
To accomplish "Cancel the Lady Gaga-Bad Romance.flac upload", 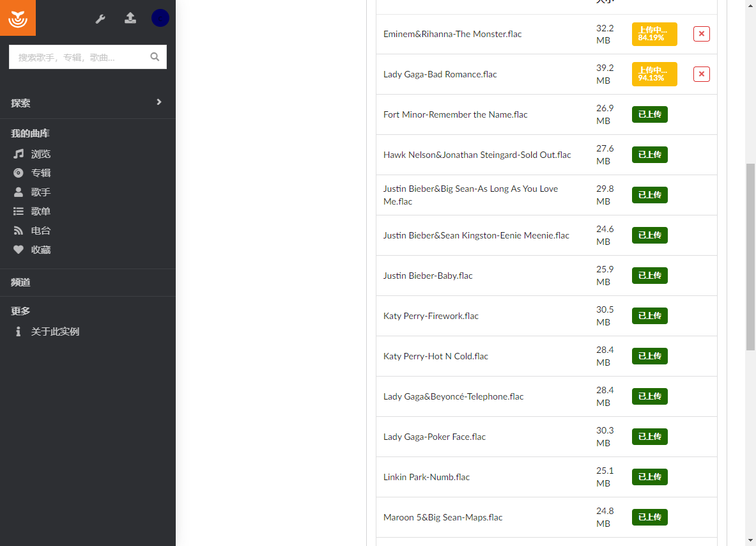I will pyautogui.click(x=702, y=74).
